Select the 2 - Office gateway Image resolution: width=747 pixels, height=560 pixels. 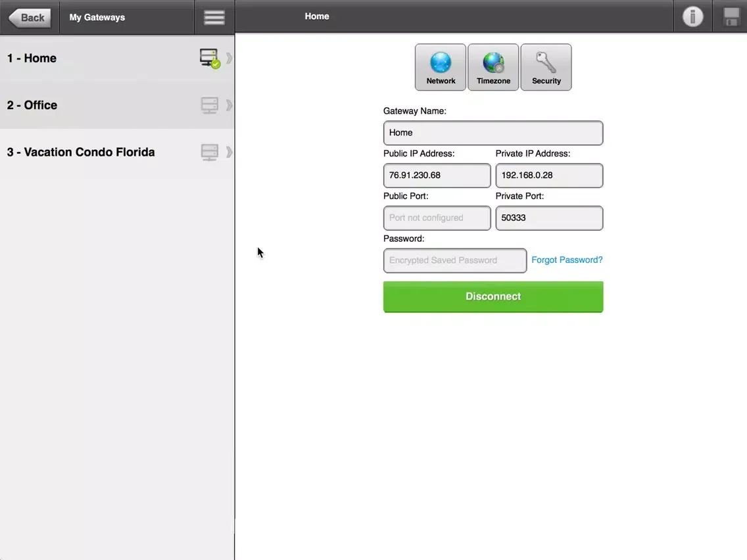pos(117,105)
